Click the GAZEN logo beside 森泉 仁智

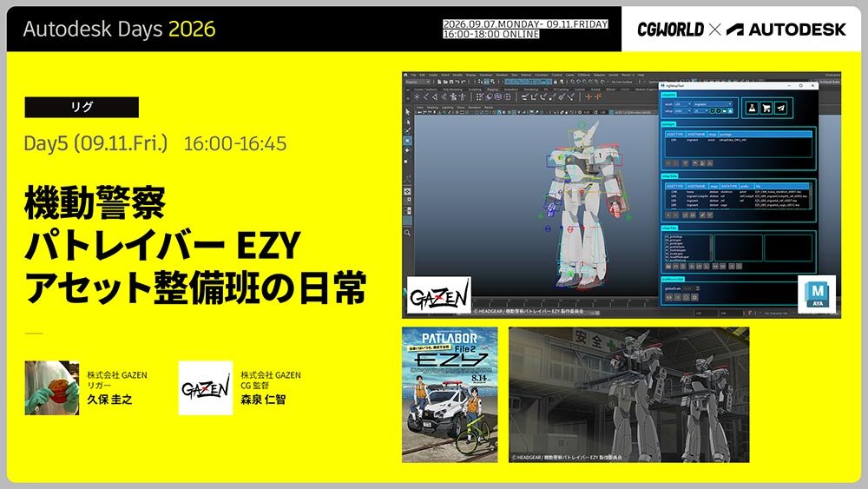[x=206, y=387]
